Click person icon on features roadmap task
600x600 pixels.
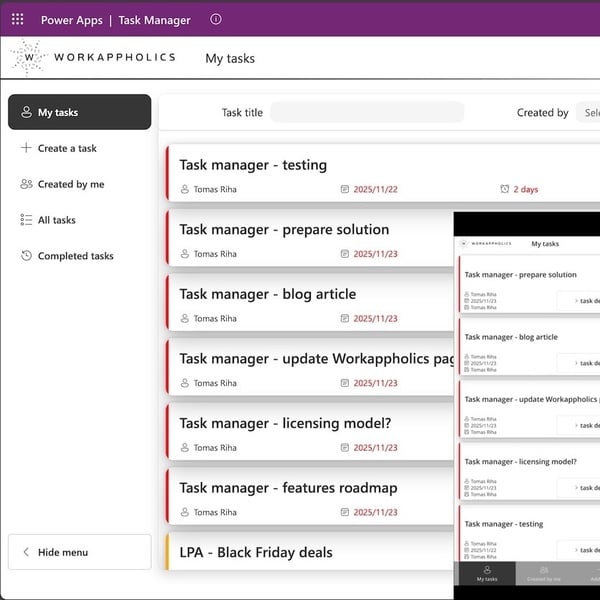coord(185,512)
